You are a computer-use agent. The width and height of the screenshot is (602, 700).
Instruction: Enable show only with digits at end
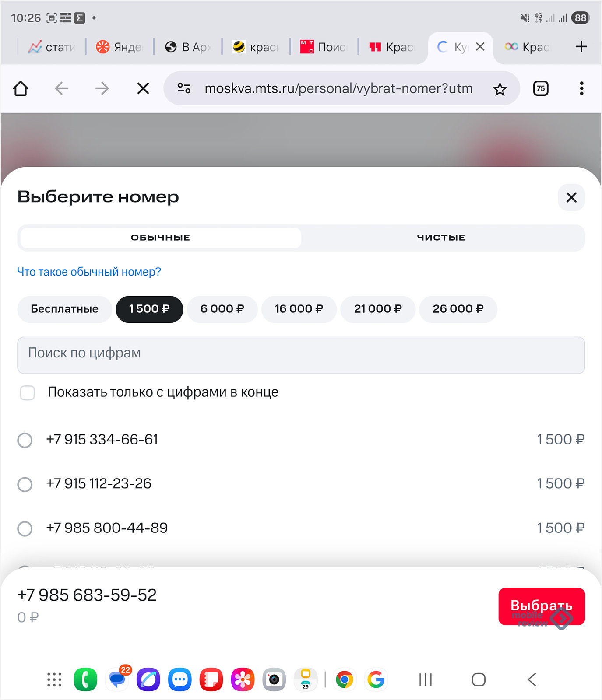pyautogui.click(x=28, y=392)
